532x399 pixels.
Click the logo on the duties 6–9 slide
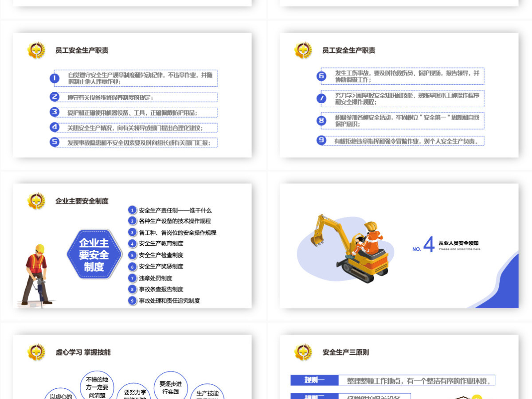point(303,50)
